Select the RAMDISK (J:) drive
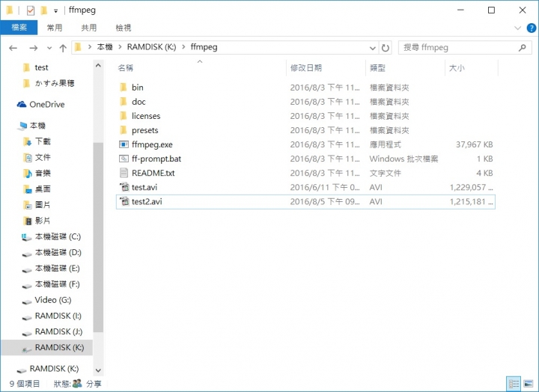This screenshot has width=539, height=392. pos(58,331)
